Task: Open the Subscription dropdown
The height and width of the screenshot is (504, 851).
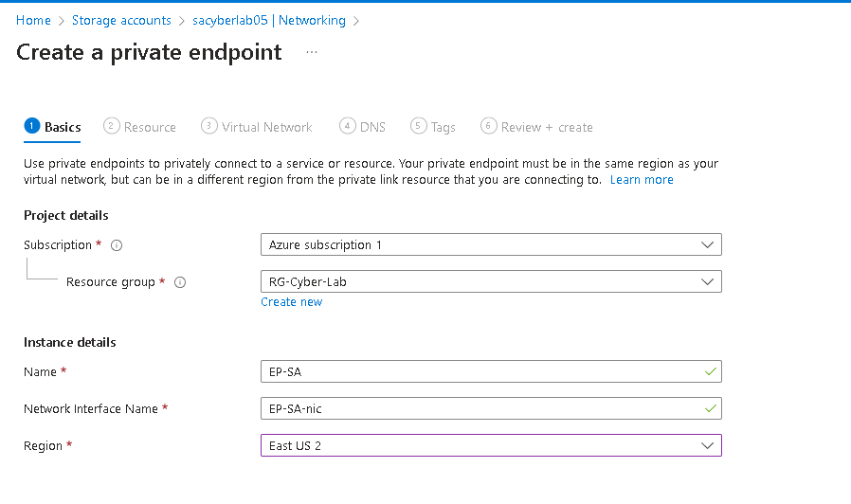Action: click(x=490, y=245)
